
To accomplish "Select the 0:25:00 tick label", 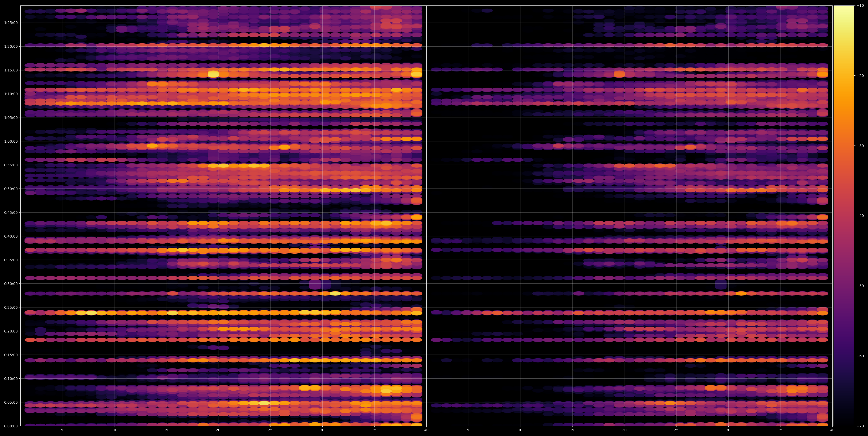I will pyautogui.click(x=11, y=307).
